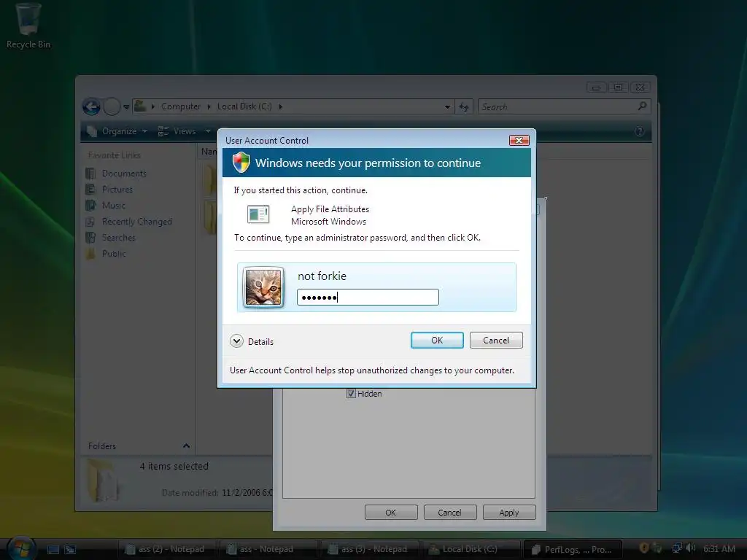The height and width of the screenshot is (560, 747).
Task: Click the Apply File Attributes program icon
Action: coord(258,214)
